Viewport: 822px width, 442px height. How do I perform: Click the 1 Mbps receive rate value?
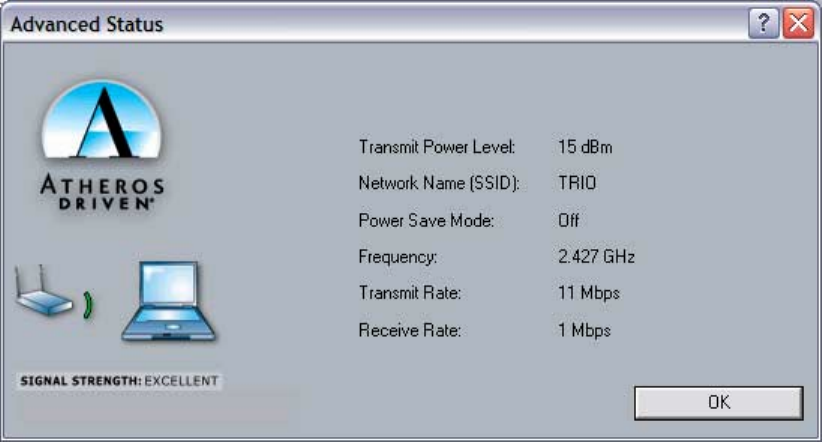click(585, 330)
